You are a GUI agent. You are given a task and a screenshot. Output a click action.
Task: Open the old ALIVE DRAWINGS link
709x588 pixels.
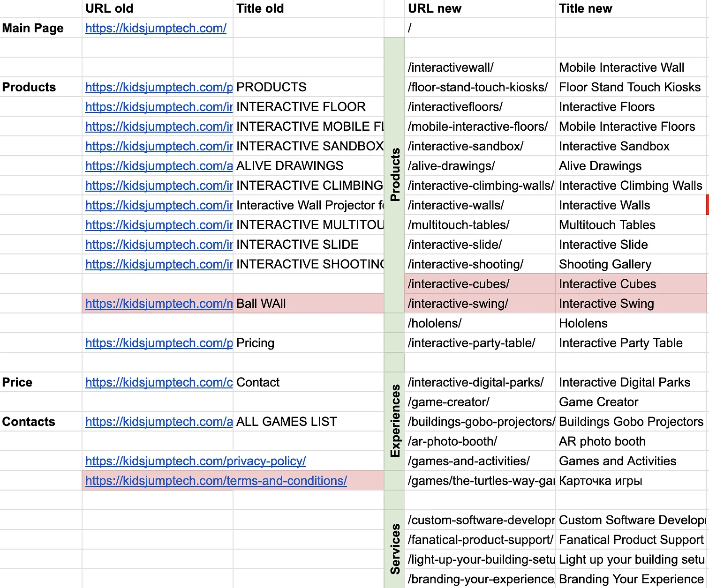coord(158,165)
